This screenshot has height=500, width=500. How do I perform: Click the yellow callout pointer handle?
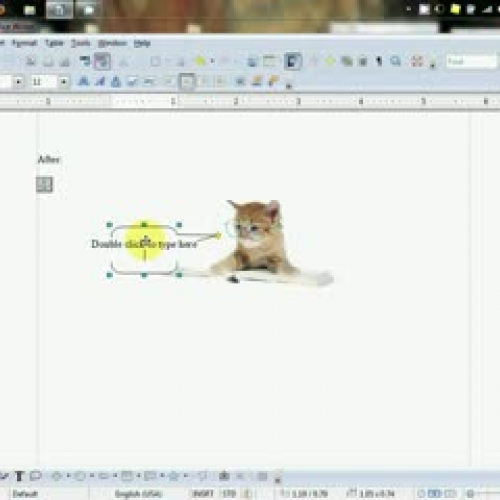tap(218, 236)
